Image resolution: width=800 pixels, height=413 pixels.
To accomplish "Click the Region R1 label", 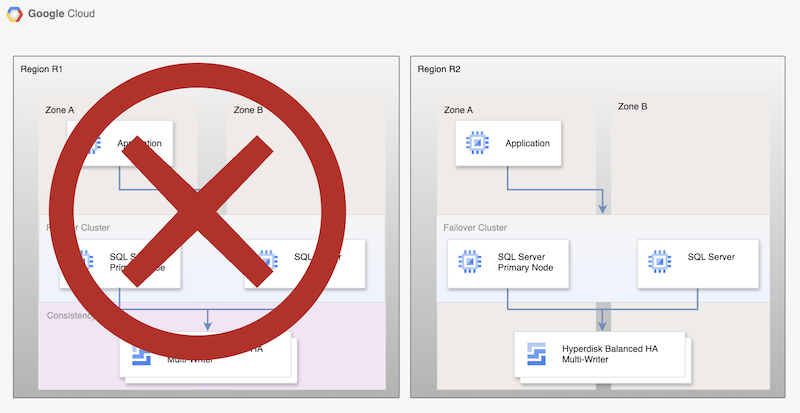I will (42, 69).
